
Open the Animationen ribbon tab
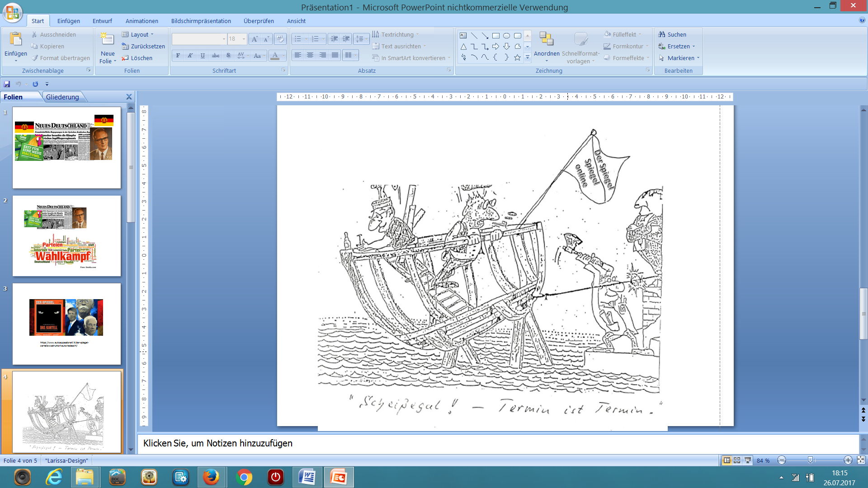pyautogui.click(x=142, y=21)
